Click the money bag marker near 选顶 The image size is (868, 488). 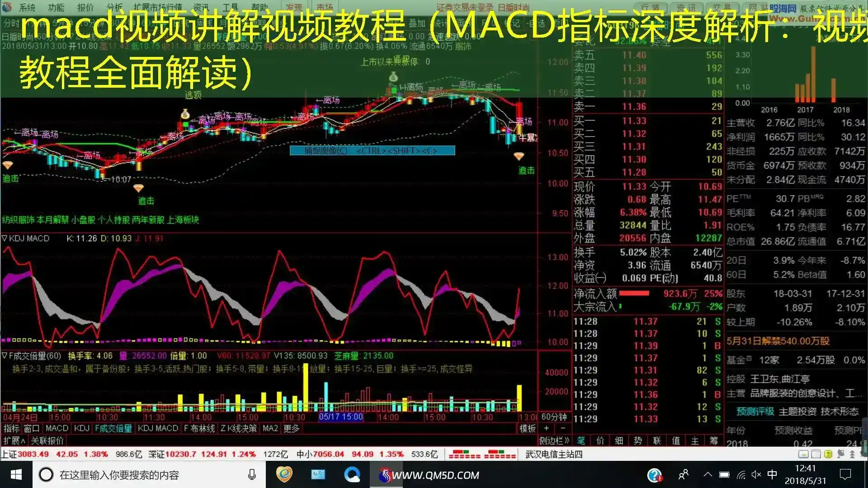coord(185,114)
